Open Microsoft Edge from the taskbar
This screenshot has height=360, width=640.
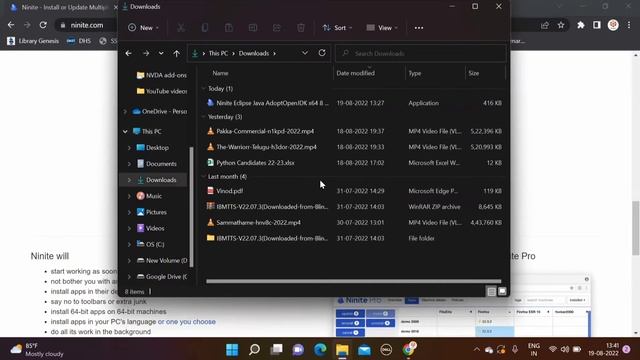point(320,350)
